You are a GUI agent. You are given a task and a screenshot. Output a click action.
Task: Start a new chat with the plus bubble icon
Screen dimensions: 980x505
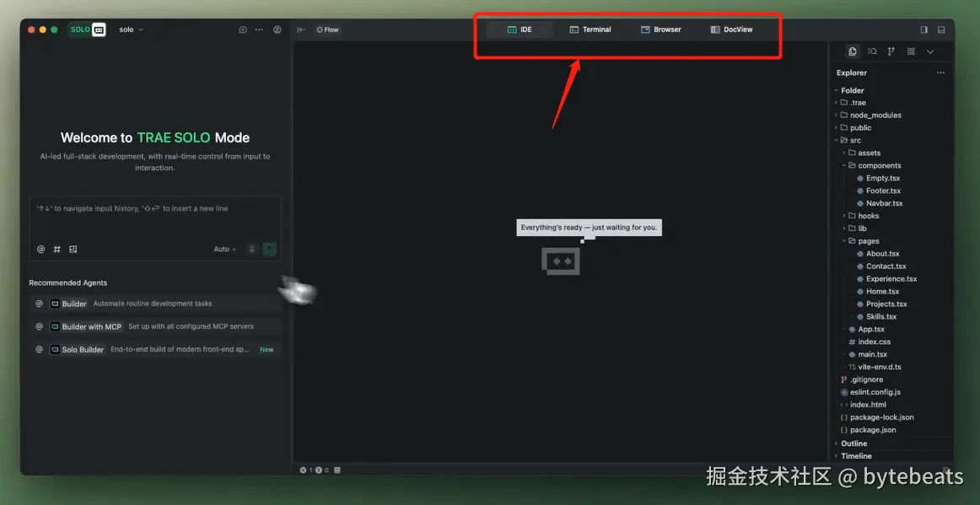[243, 30]
